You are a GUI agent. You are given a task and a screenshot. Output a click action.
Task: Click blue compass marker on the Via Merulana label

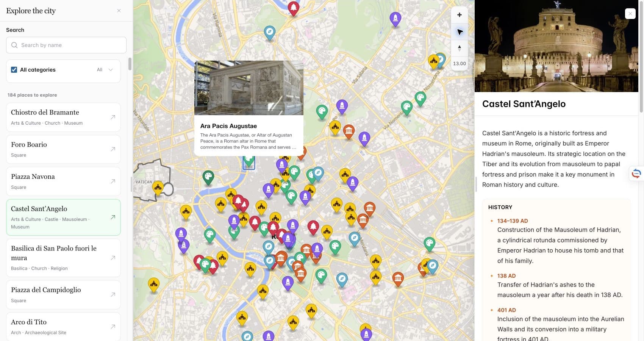tap(354, 239)
